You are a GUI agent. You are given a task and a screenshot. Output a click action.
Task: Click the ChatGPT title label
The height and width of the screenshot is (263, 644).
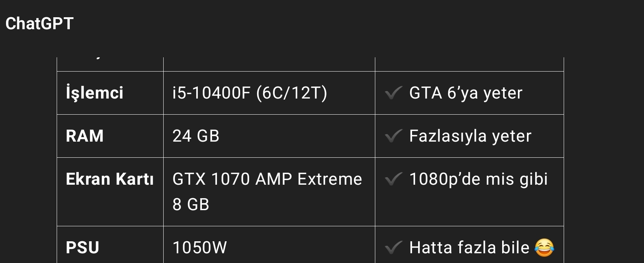tap(39, 23)
